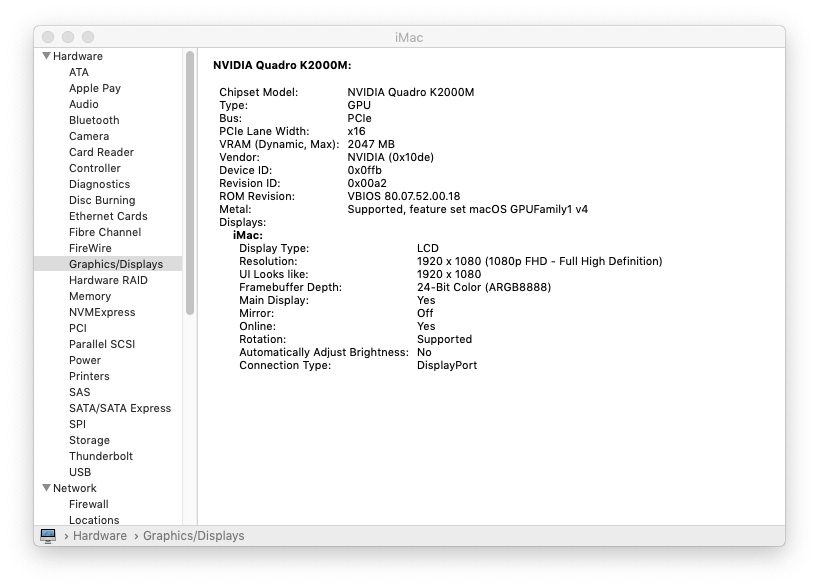
Task: Open the Camera entry
Action: click(x=89, y=136)
